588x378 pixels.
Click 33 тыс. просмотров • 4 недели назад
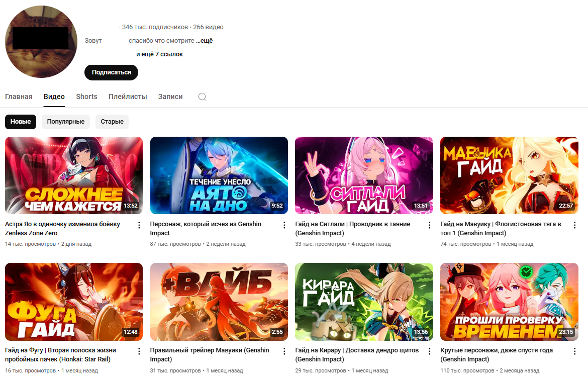pos(343,244)
